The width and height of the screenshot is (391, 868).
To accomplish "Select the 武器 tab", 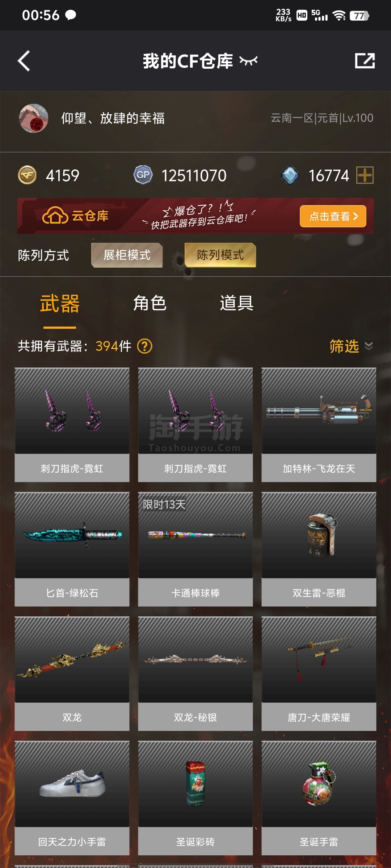I will (x=60, y=303).
